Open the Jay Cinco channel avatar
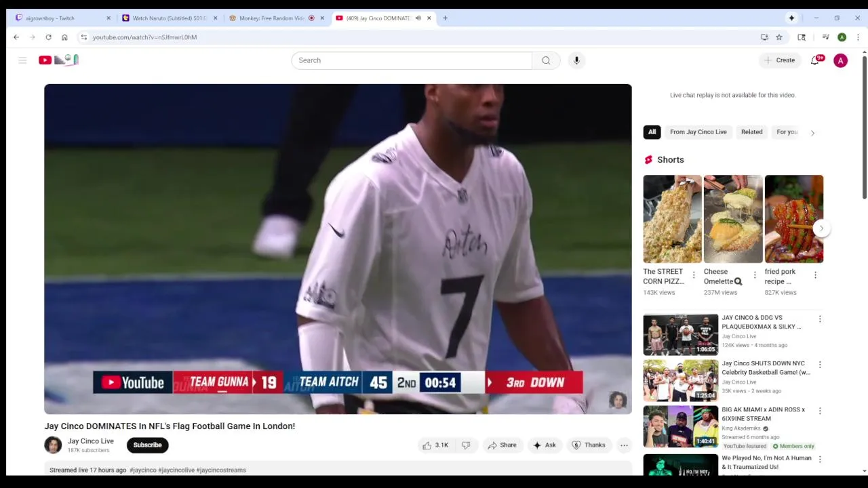The width and height of the screenshot is (868, 488). [53, 445]
